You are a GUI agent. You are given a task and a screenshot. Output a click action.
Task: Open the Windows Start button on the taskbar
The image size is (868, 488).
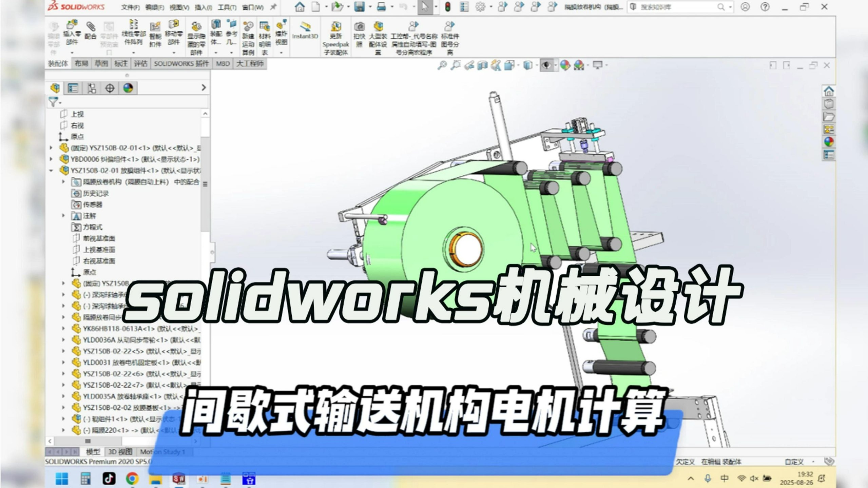(x=62, y=479)
